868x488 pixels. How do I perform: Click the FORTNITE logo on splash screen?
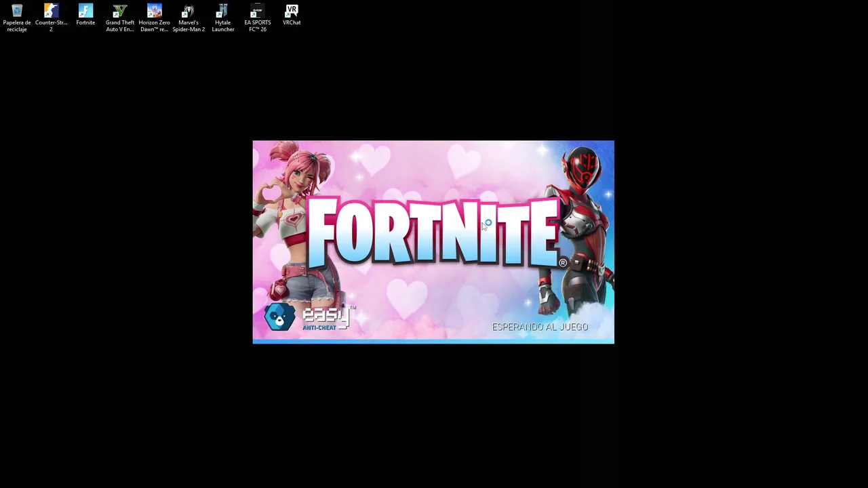(x=437, y=232)
